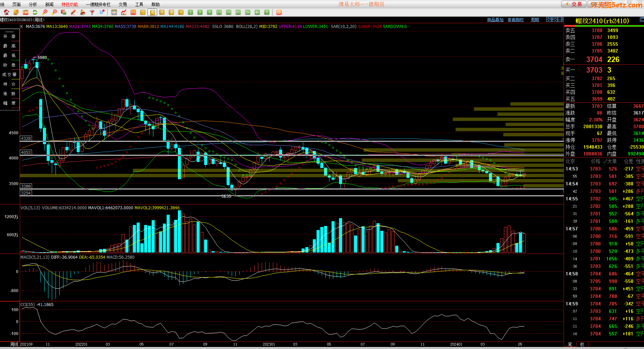The height and width of the screenshot is (349, 644).
Task: Open the 周期 period dropdown link
Action: tap(535, 20)
